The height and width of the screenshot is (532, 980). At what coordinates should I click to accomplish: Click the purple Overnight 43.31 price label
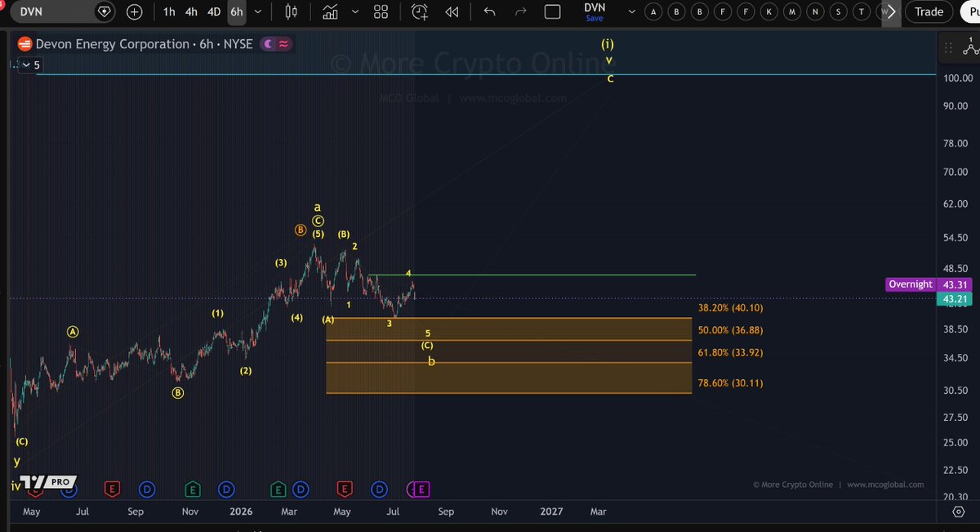[928, 284]
